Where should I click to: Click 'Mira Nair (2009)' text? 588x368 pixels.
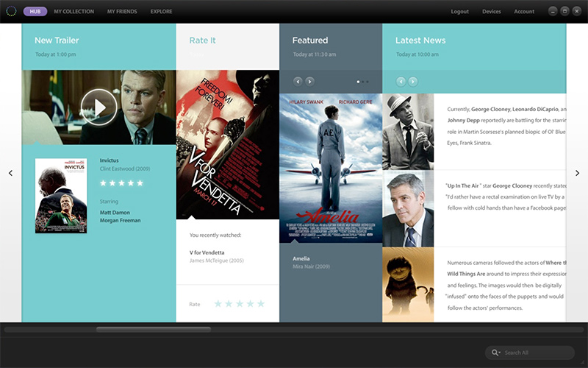pyautogui.click(x=311, y=266)
